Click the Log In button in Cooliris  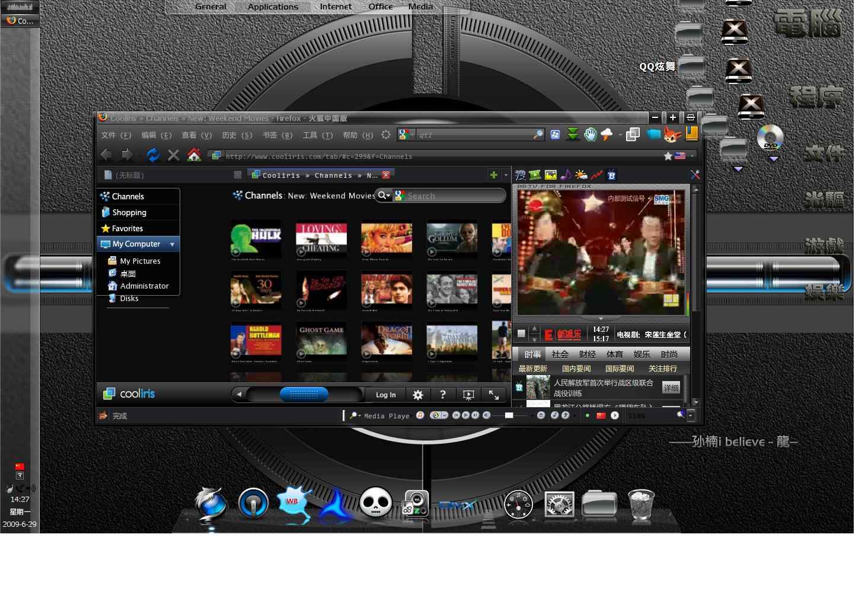pos(386,395)
